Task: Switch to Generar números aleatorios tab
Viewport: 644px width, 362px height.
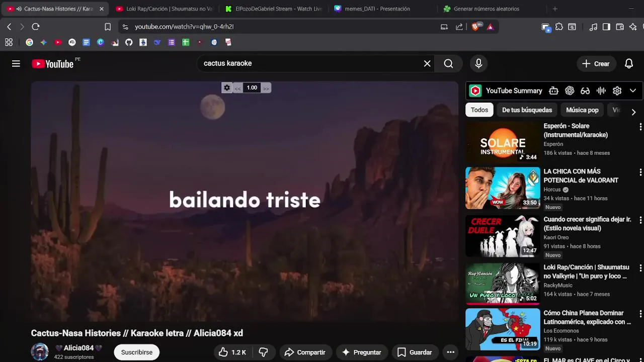Action: pyautogui.click(x=487, y=9)
